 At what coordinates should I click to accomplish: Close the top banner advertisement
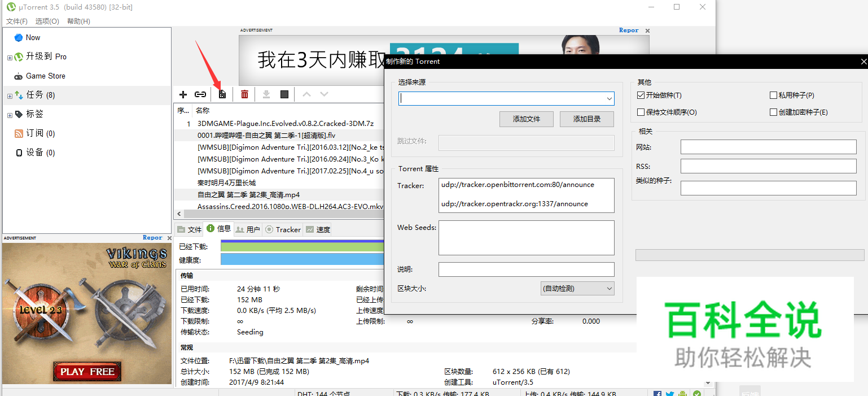pyautogui.click(x=647, y=31)
